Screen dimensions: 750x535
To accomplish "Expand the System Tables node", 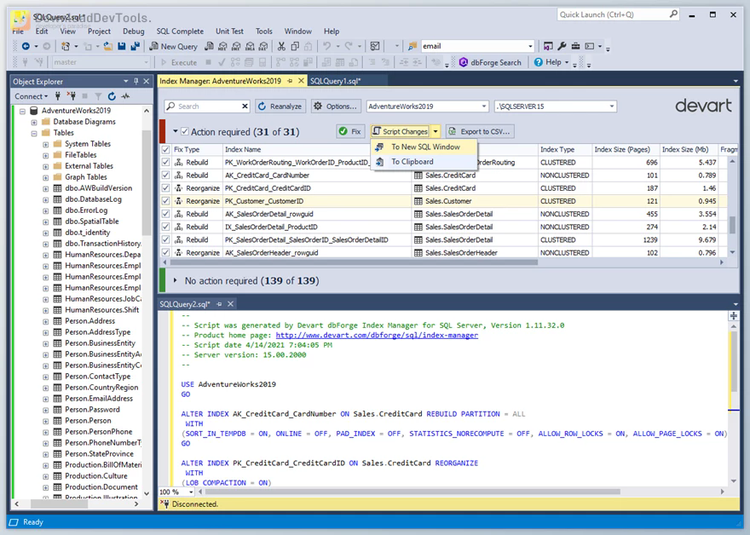I will [x=45, y=144].
